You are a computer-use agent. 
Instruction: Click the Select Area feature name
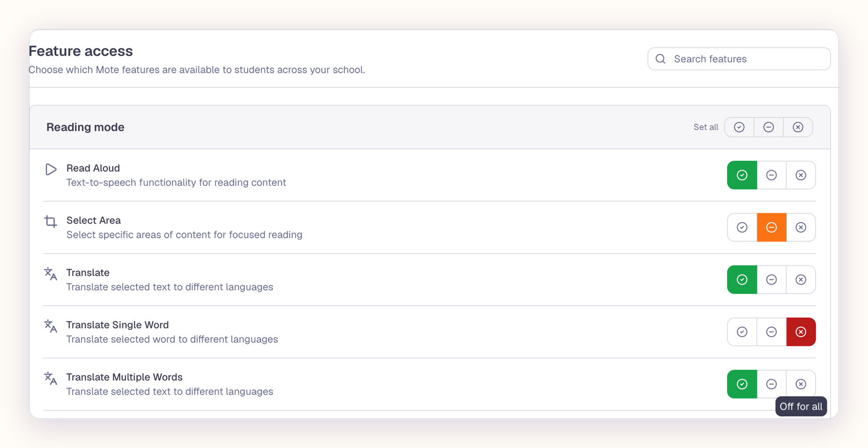(93, 220)
